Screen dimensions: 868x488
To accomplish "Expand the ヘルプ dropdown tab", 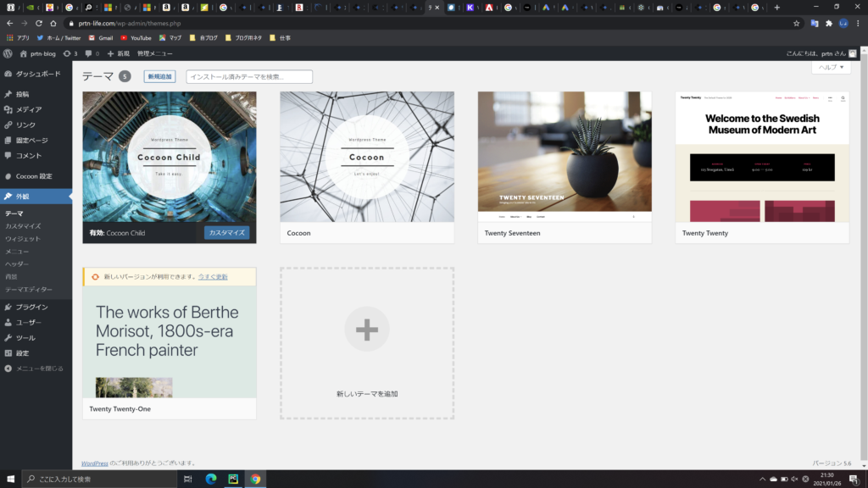I will click(831, 67).
